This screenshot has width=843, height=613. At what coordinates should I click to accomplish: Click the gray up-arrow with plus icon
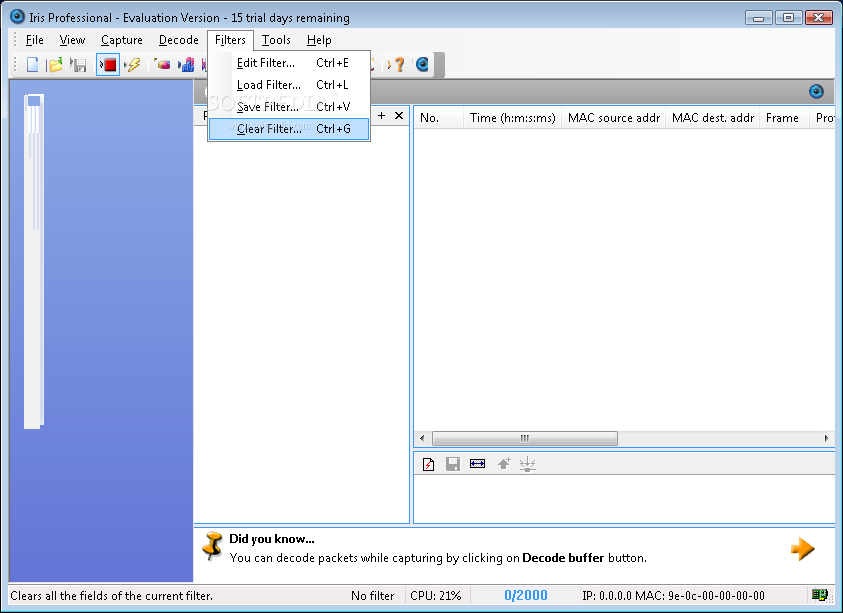504,463
